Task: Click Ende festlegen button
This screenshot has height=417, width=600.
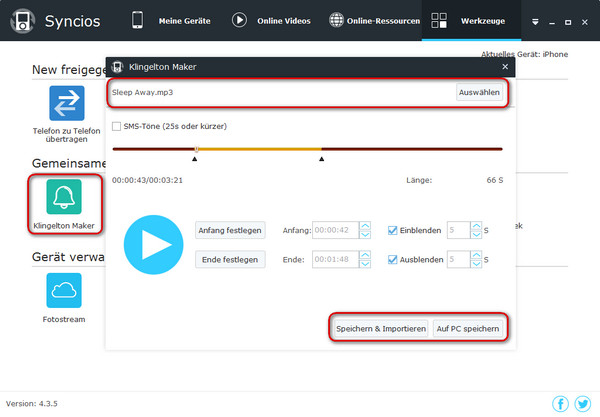Action: (x=230, y=260)
